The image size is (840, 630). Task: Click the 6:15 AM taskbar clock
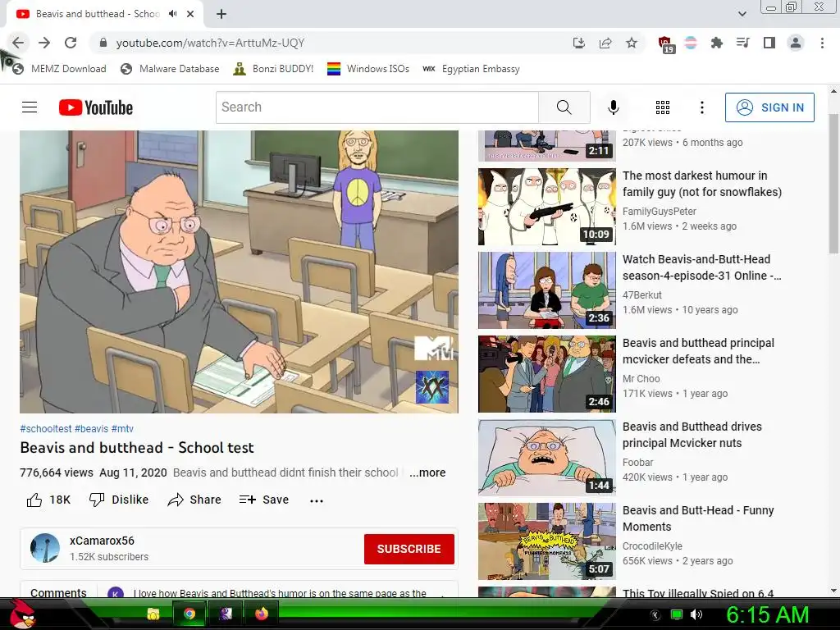tap(767, 614)
